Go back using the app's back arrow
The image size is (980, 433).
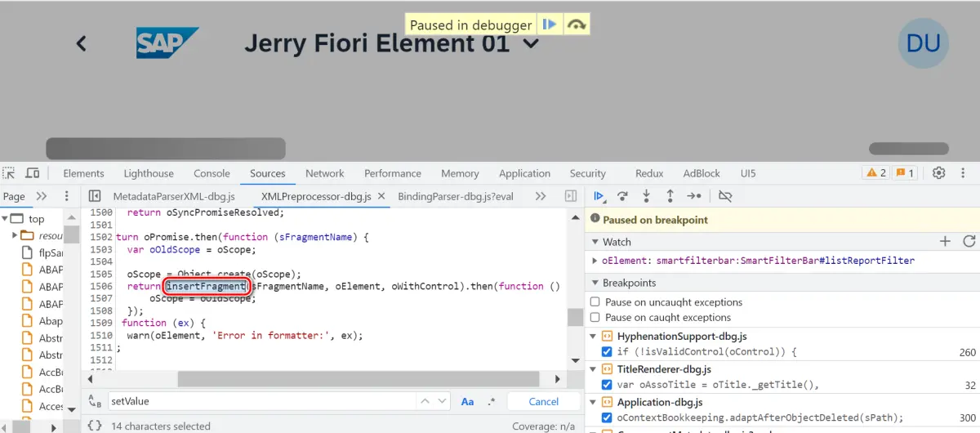tap(81, 43)
